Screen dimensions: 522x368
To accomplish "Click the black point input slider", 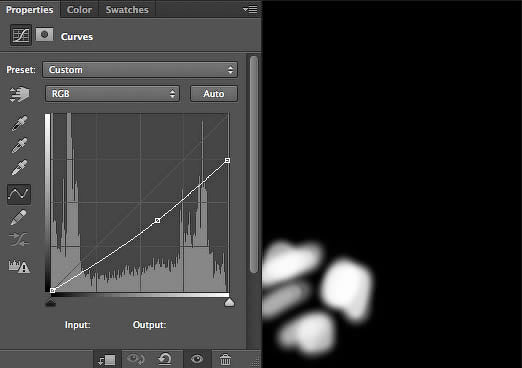I will click(x=51, y=302).
